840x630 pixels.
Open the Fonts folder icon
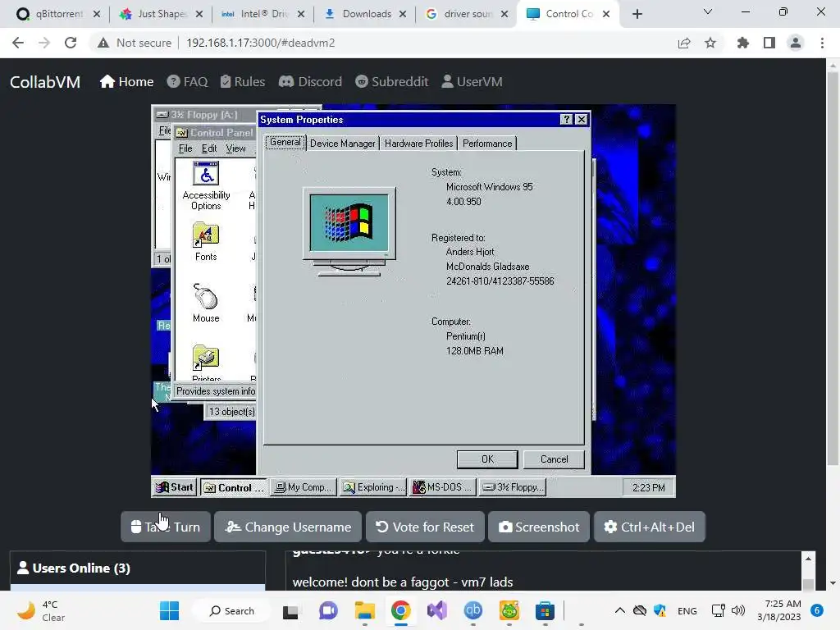(x=206, y=242)
